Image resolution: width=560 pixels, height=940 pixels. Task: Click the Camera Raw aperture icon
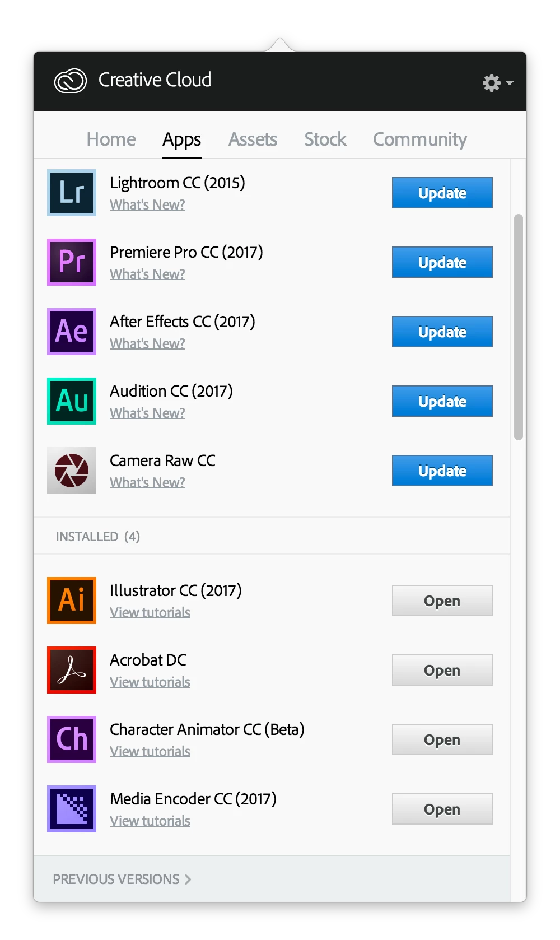coord(72,471)
